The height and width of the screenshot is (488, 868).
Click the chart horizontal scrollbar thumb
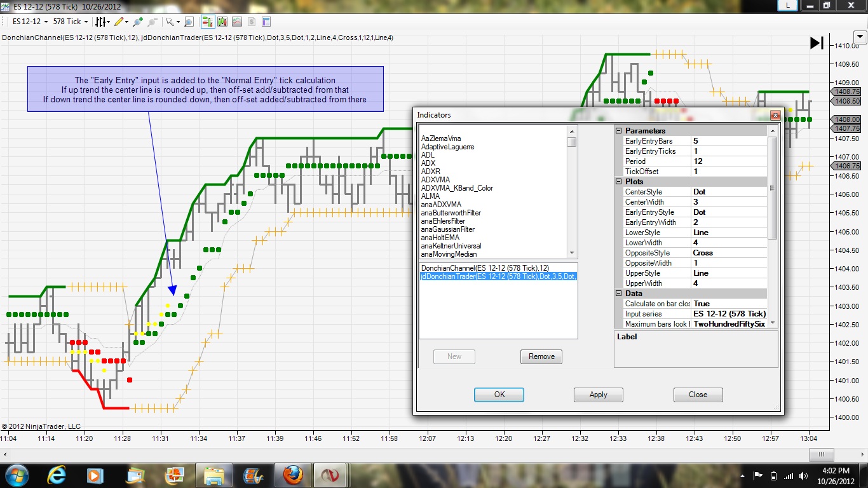(821, 454)
